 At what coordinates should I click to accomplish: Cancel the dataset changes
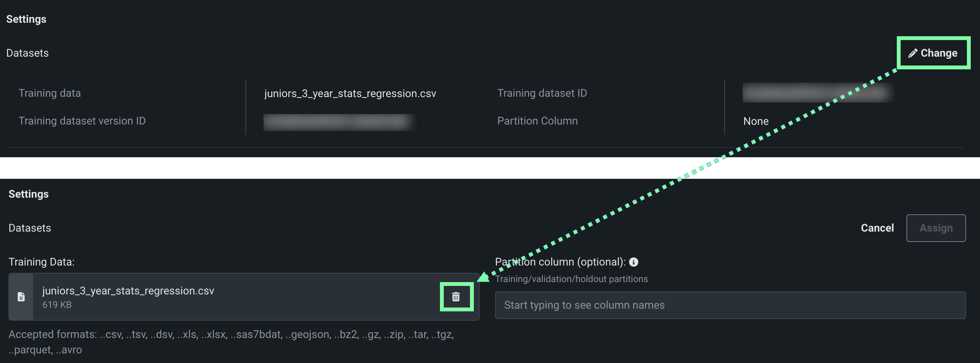click(877, 228)
